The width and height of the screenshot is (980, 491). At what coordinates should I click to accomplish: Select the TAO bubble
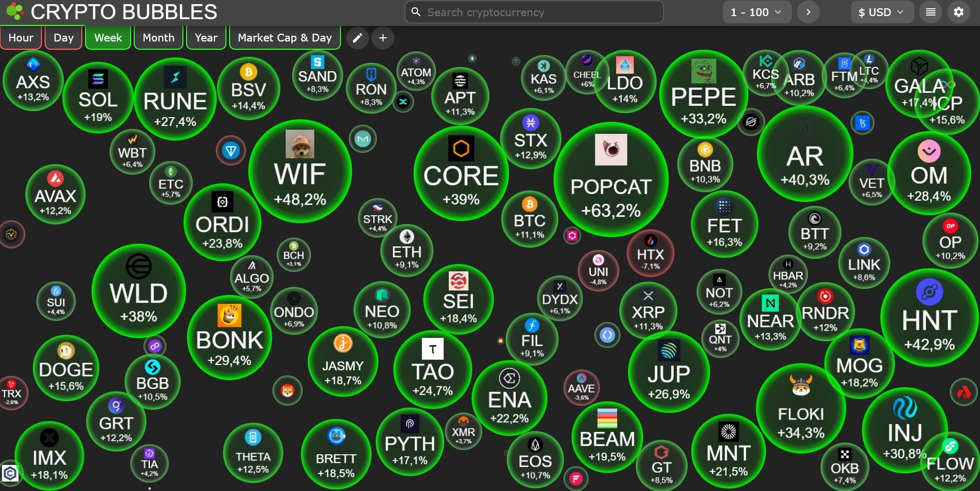click(433, 370)
